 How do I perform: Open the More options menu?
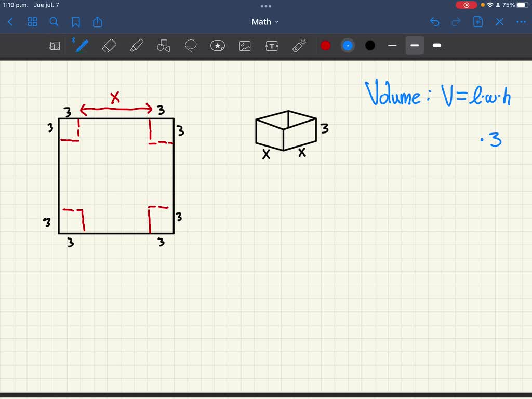(521, 22)
